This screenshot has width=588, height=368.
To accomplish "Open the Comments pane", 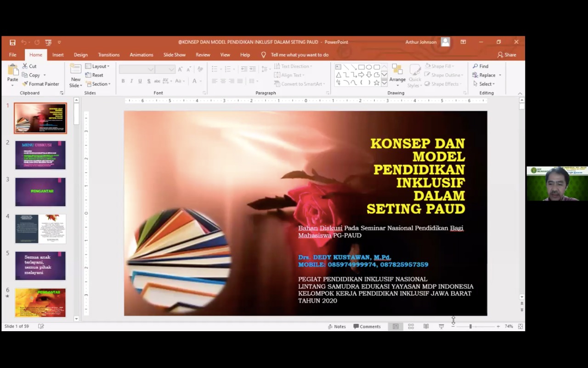I will click(x=367, y=326).
